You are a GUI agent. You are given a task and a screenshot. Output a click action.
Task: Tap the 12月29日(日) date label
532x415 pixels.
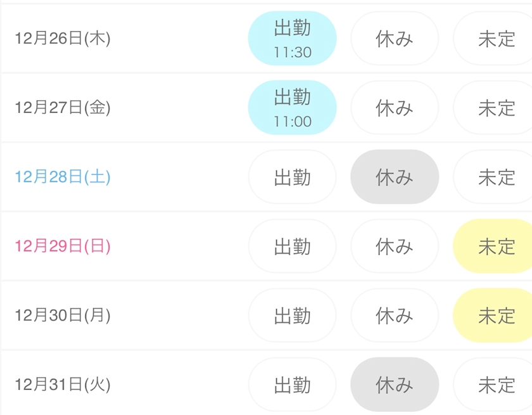pyautogui.click(x=63, y=246)
